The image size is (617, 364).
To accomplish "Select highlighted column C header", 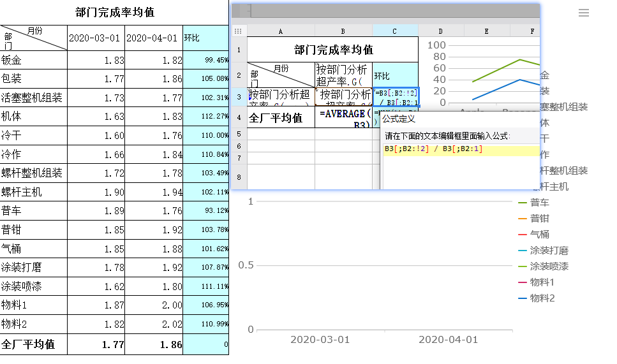I will point(395,31).
